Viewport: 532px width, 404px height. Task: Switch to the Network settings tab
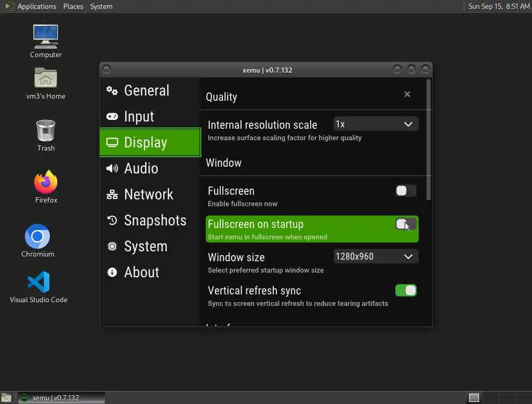[150, 194]
